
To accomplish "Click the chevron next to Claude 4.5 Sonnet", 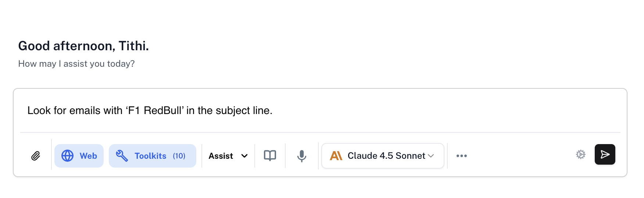I will 431,156.
